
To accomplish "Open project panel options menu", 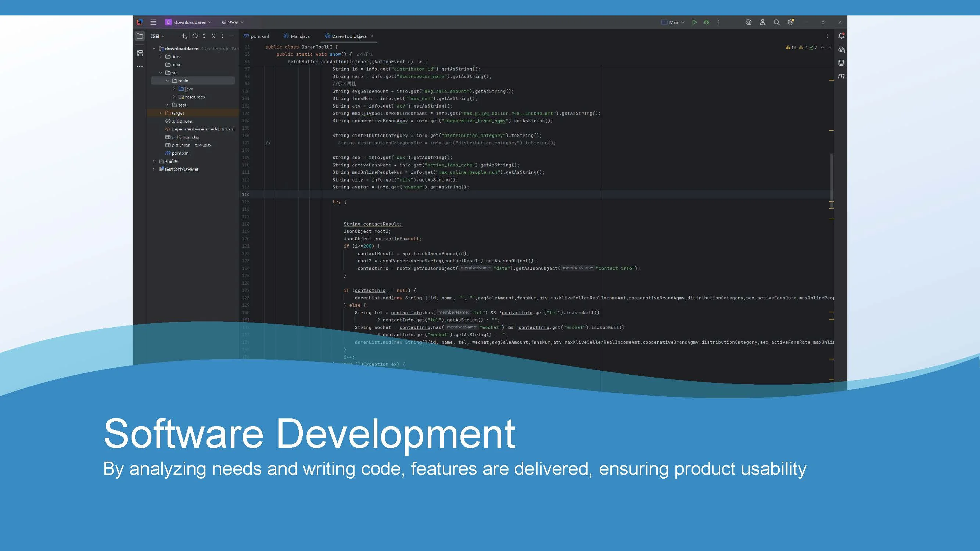I will pos(222,36).
